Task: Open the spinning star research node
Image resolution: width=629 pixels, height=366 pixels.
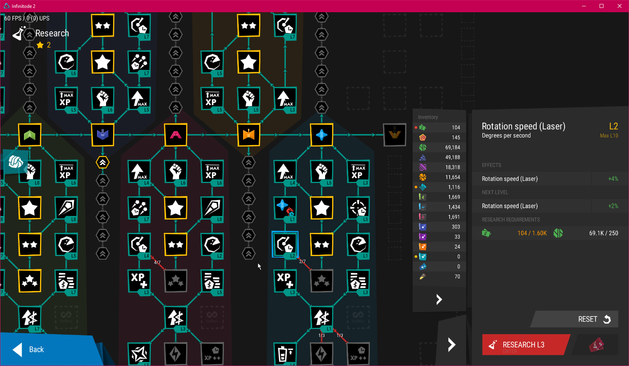Action: [139, 354]
